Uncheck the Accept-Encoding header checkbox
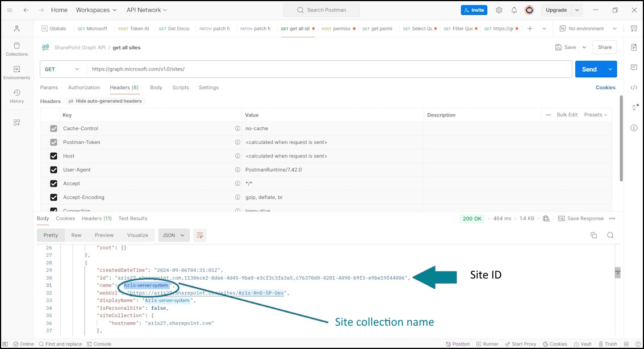The height and width of the screenshot is (349, 644). click(53, 197)
